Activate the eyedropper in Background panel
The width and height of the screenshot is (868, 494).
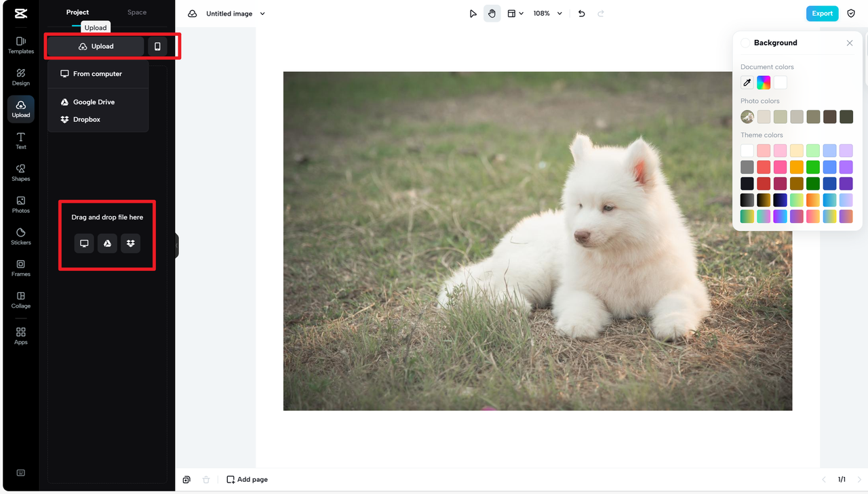pos(747,82)
